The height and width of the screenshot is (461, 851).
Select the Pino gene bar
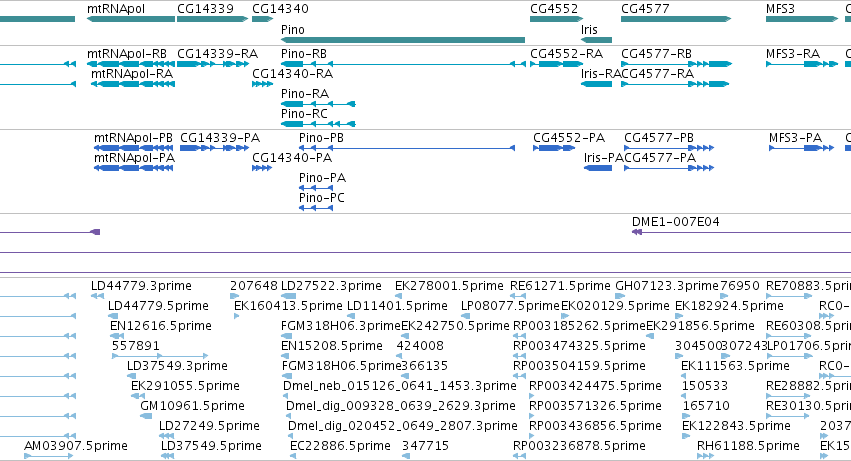[x=403, y=40]
